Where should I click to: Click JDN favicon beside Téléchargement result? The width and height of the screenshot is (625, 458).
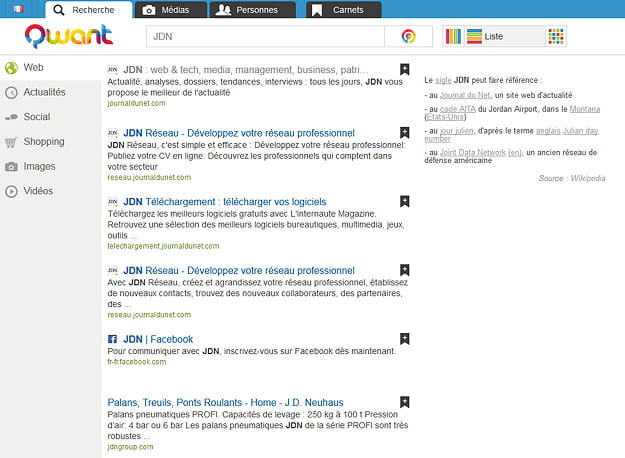pos(112,202)
